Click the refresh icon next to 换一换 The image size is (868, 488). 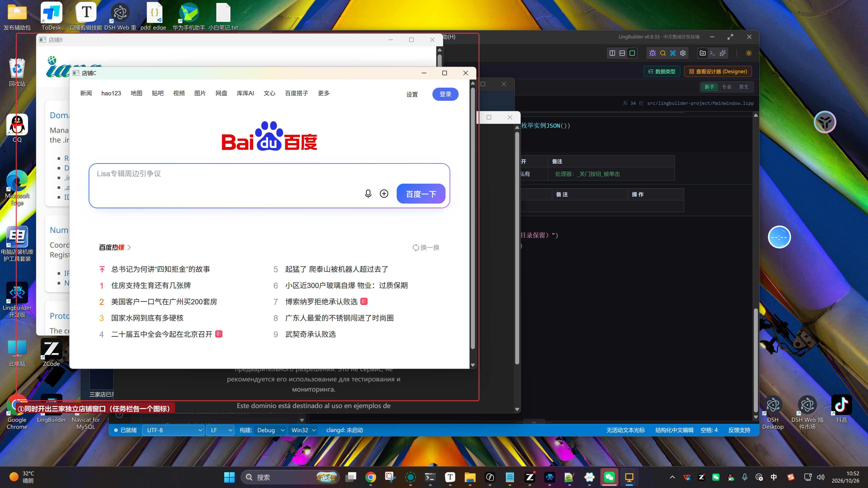pos(416,248)
